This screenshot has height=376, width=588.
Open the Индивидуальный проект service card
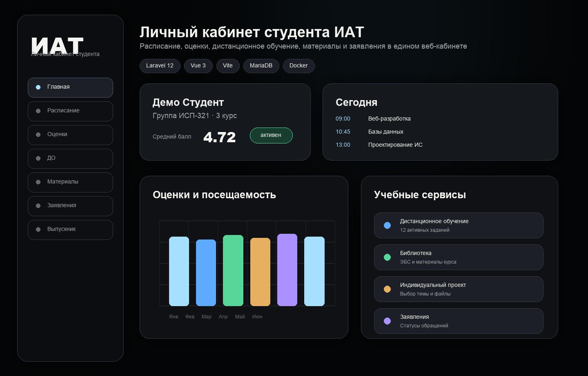pyautogui.click(x=459, y=289)
